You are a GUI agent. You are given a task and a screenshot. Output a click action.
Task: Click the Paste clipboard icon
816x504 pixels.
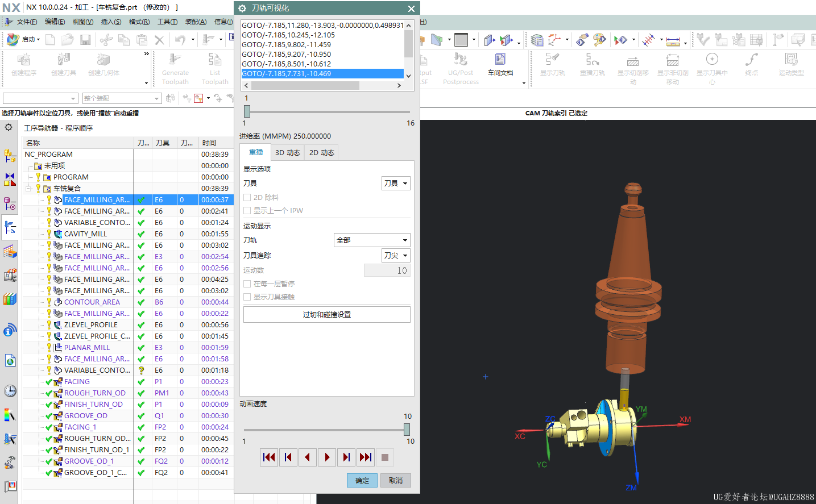tap(142, 39)
